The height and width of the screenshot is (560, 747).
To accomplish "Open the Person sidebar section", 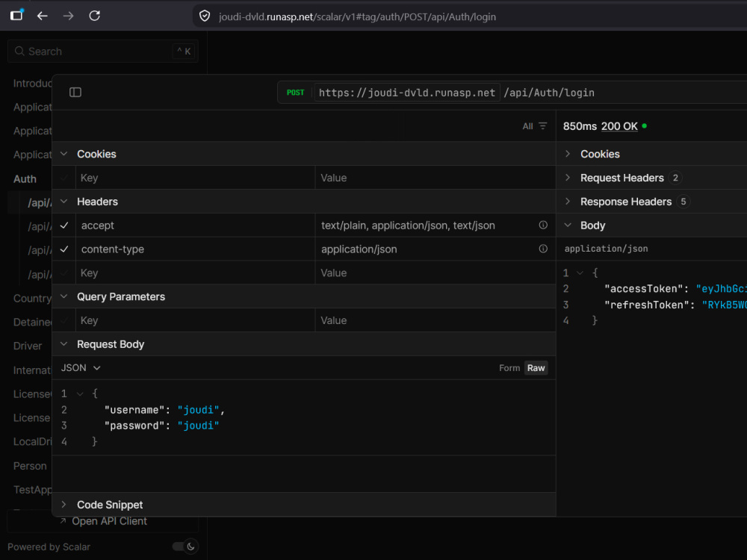I will (x=30, y=466).
